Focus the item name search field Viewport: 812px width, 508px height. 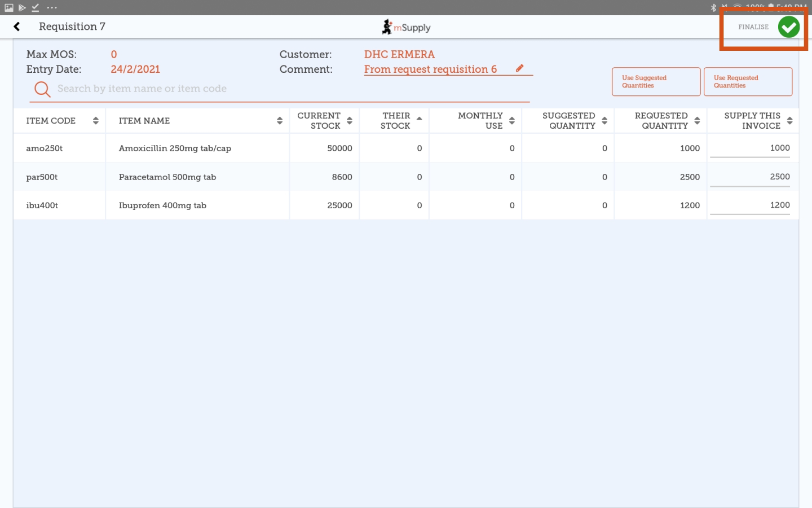click(x=282, y=89)
